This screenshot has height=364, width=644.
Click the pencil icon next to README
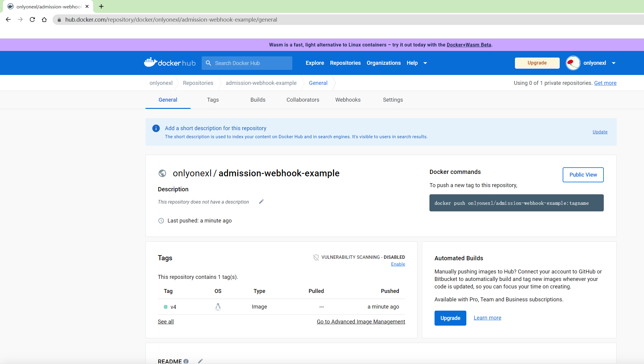pos(200,361)
